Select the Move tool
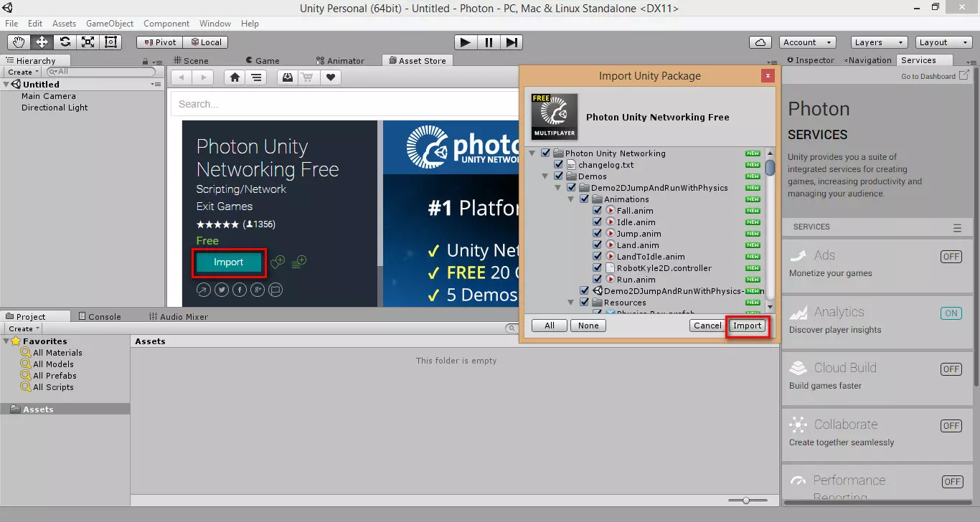Image resolution: width=980 pixels, height=522 pixels. coord(42,42)
